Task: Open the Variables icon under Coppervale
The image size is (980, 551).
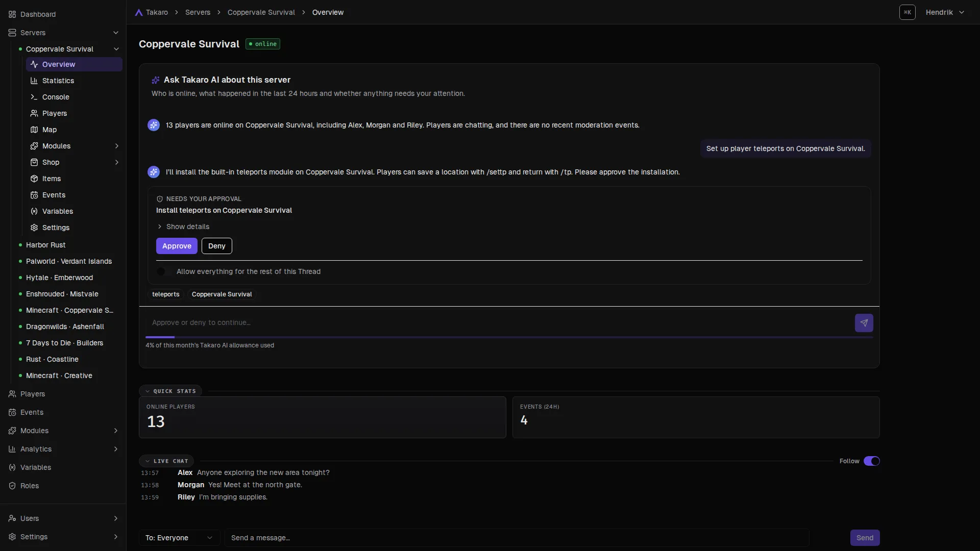Action: [x=34, y=211]
